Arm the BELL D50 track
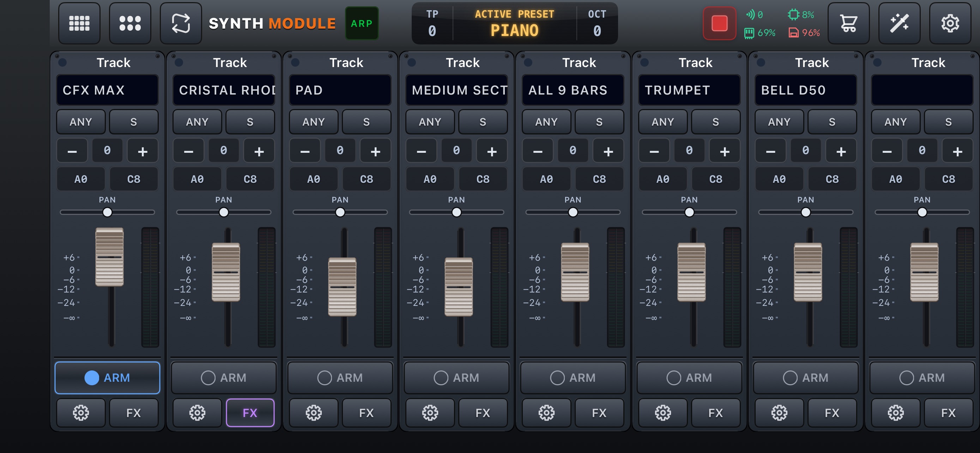 (x=806, y=378)
